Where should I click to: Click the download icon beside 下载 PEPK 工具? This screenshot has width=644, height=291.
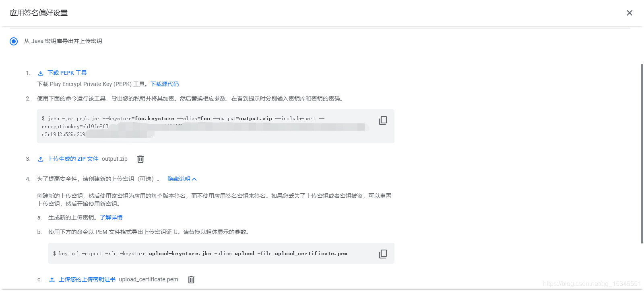tap(41, 73)
